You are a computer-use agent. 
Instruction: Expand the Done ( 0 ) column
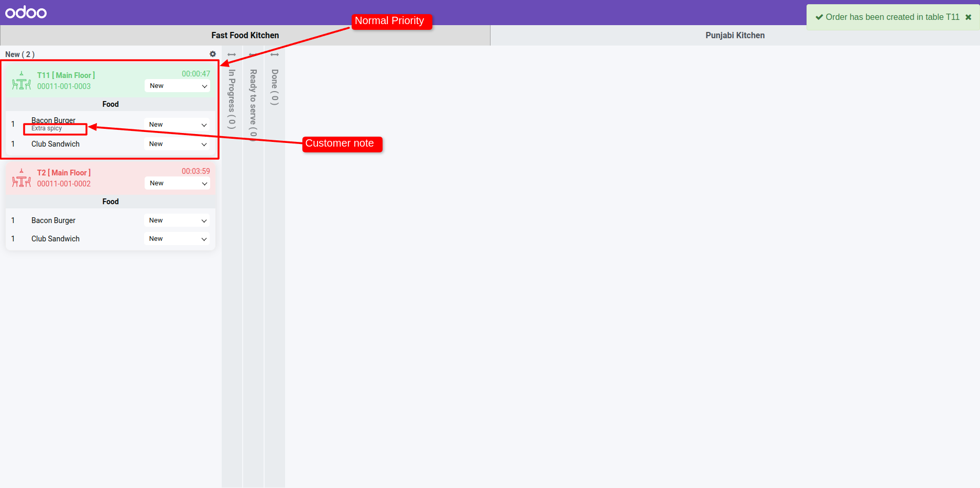point(275,87)
